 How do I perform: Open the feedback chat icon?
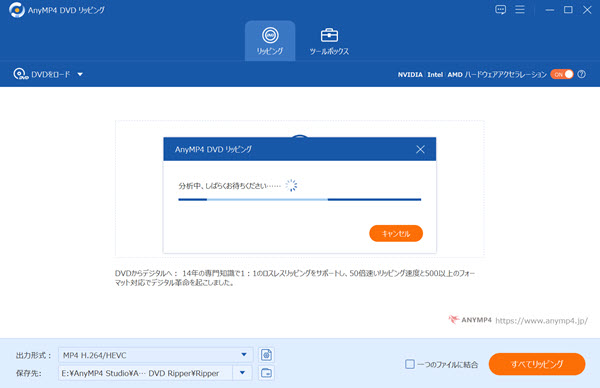500,10
